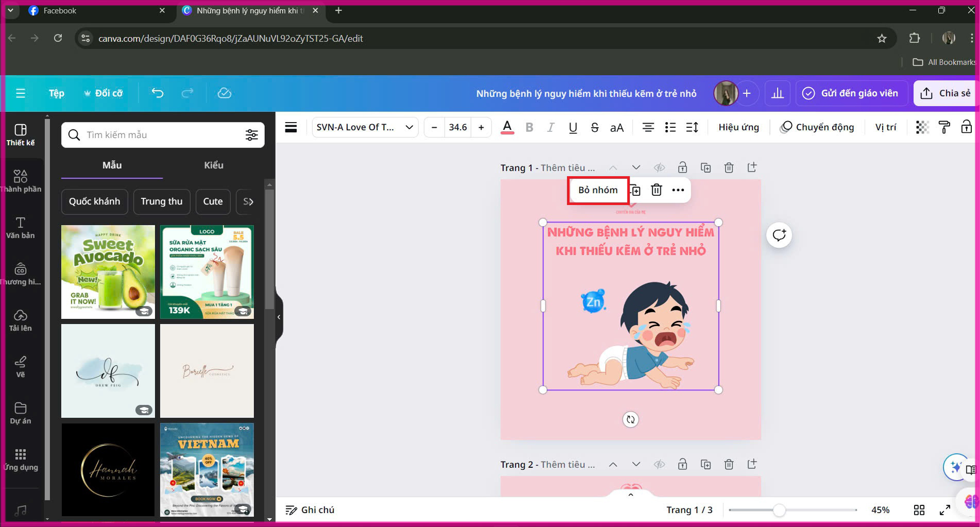Viewport: 980px width, 527px height.
Task: Change text alignment
Action: pos(648,127)
